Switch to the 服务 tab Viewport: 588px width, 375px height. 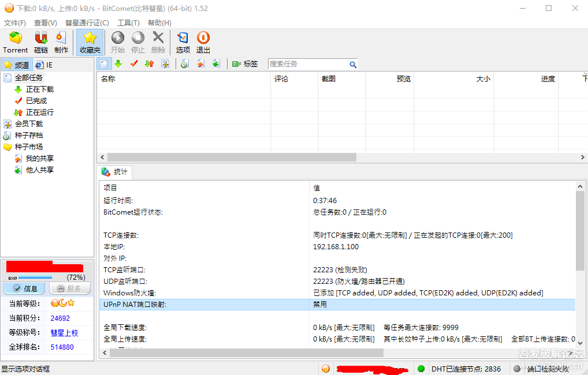70,288
